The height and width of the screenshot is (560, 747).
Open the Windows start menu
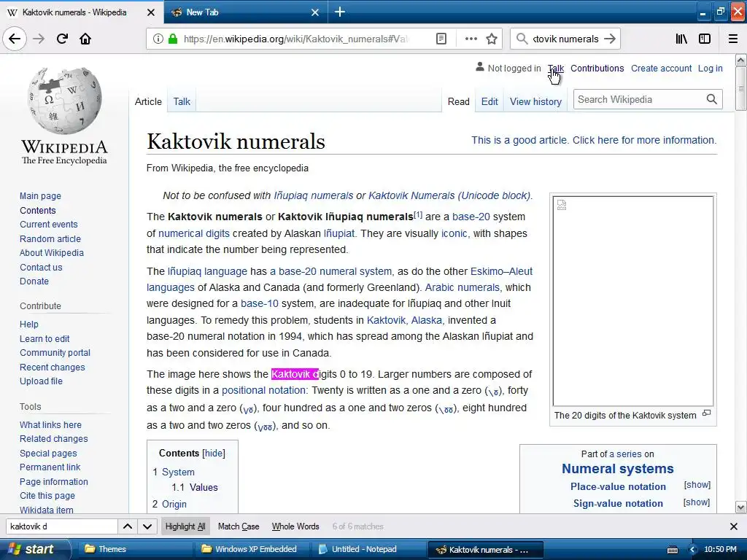click(x=34, y=549)
